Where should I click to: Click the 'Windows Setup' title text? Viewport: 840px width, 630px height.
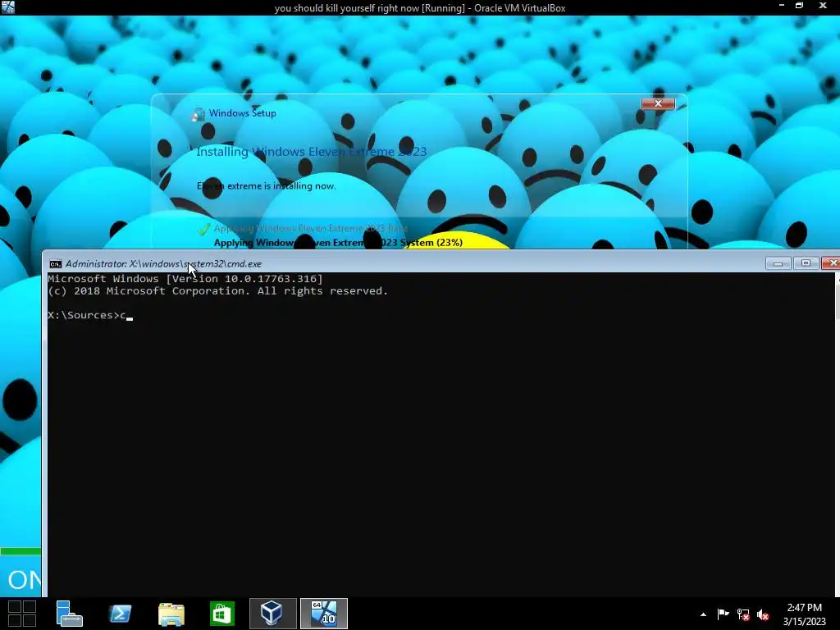point(242,113)
